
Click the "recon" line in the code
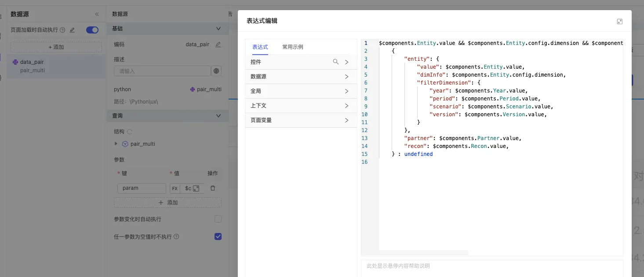tap(456, 146)
